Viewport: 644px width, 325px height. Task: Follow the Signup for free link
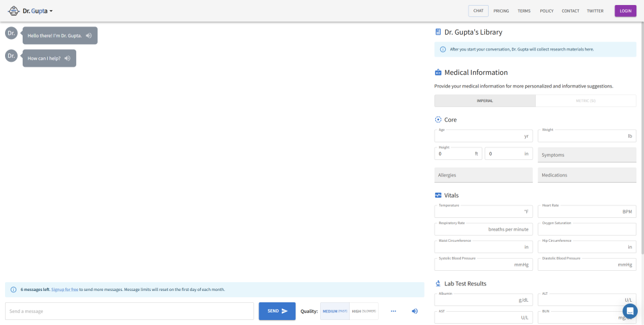(x=65, y=290)
